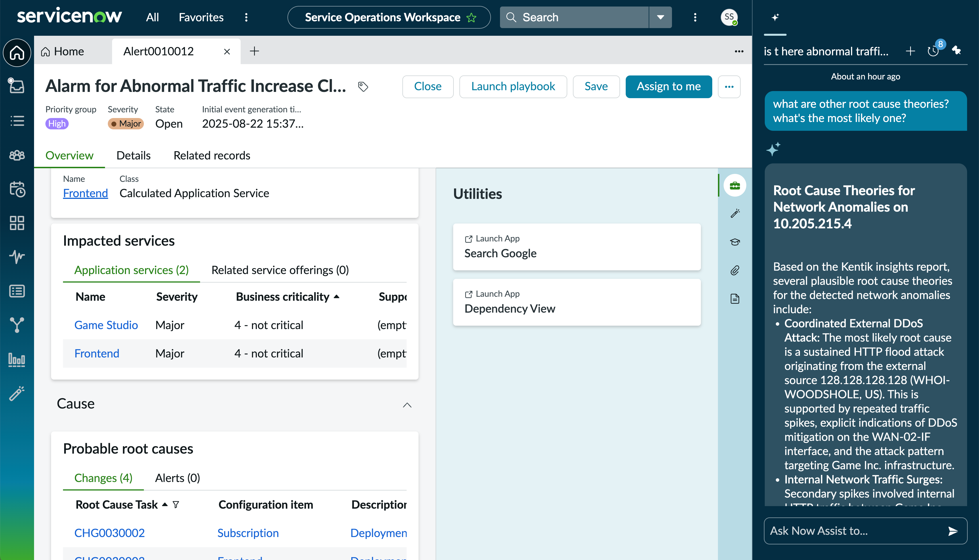979x560 pixels.
Task: Launch the Search Google app card
Action: [577, 247]
